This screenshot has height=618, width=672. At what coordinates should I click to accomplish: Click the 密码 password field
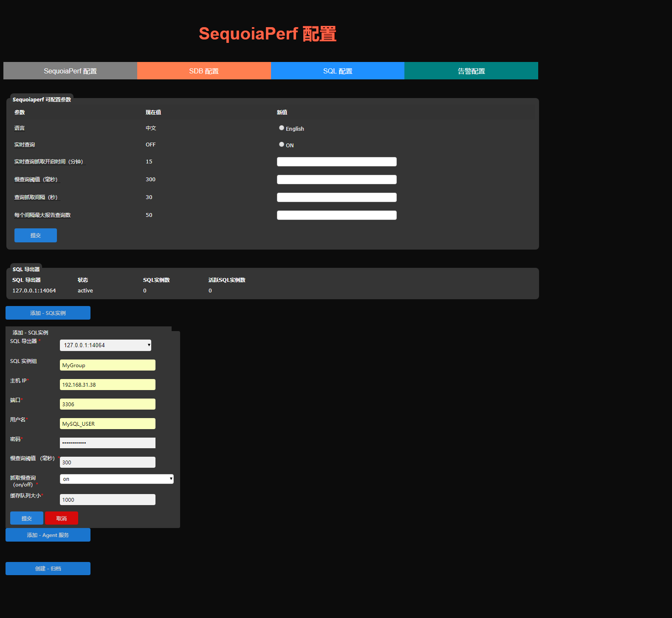(107, 443)
